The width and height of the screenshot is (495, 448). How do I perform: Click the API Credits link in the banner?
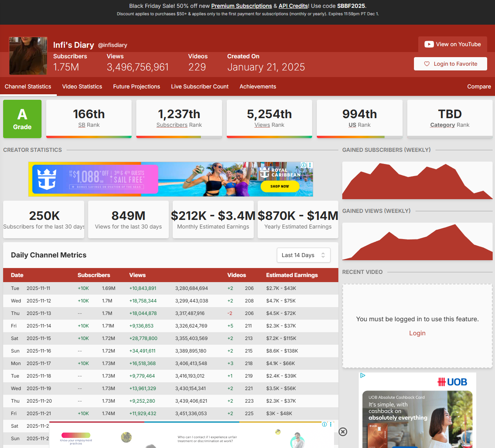click(x=293, y=6)
